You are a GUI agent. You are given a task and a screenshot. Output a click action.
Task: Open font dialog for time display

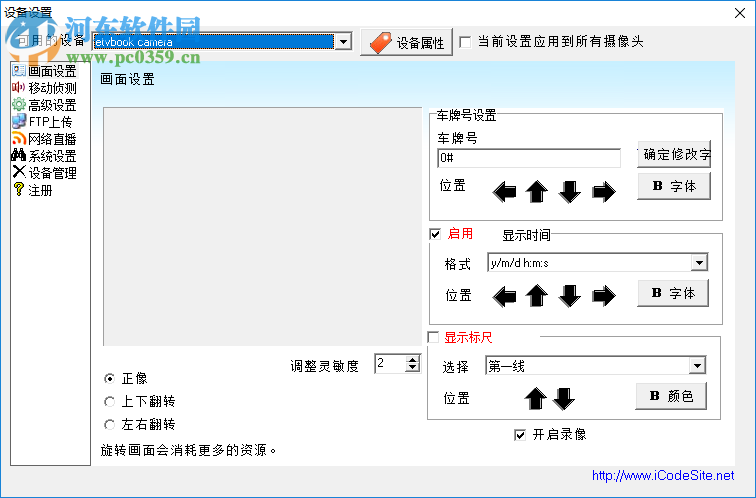point(673,293)
